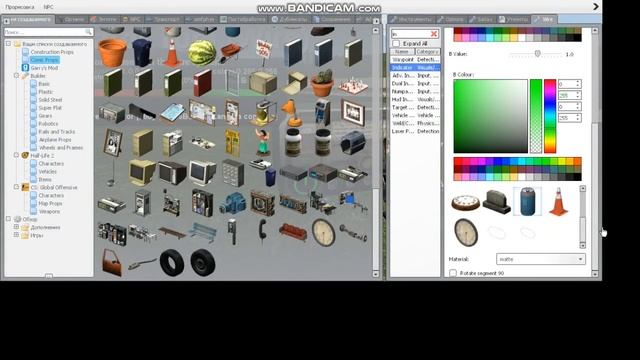Switch to the Постобработка tab

(x=243, y=19)
